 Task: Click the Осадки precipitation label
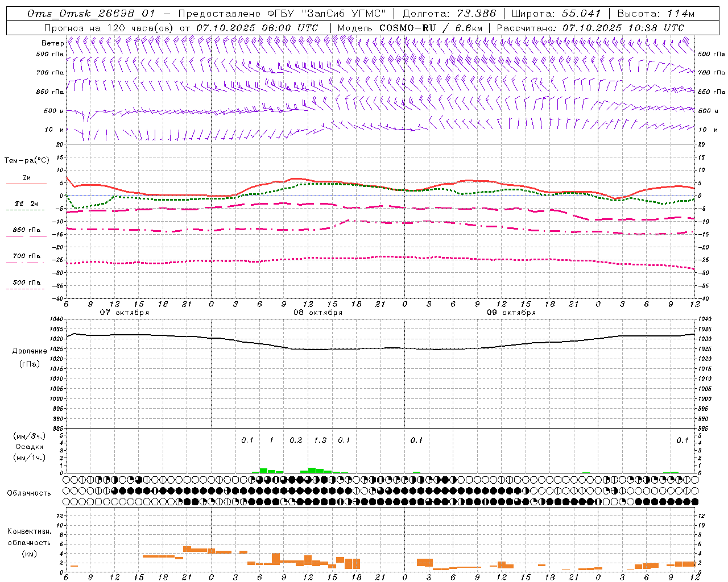pyautogui.click(x=29, y=447)
